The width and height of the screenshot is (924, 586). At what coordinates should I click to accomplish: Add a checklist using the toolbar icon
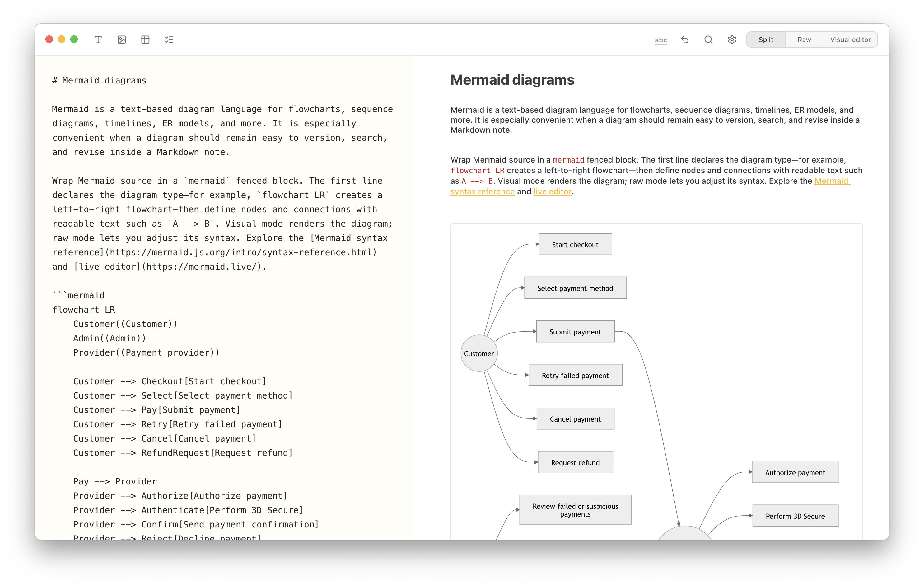pyautogui.click(x=169, y=40)
